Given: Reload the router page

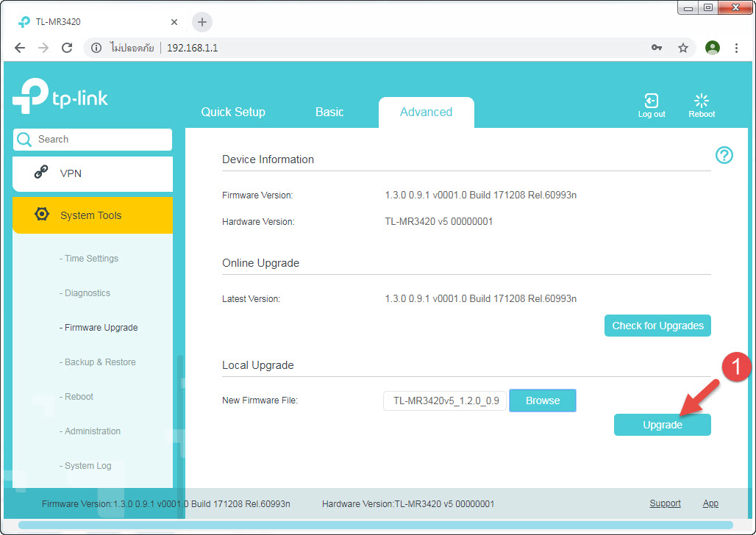Looking at the screenshot, I should point(67,48).
